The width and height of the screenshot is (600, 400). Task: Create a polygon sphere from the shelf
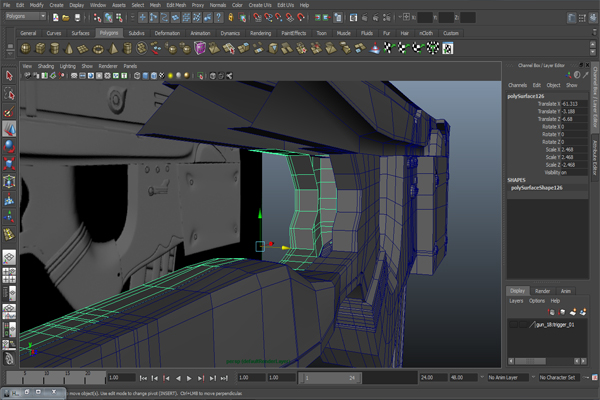25,49
